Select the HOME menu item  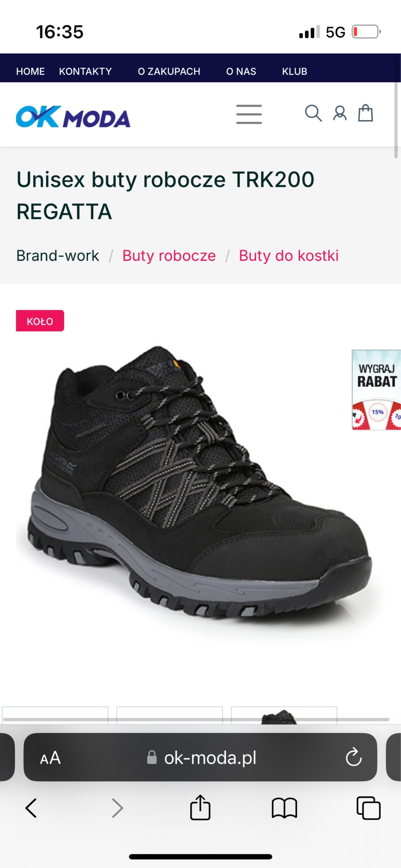point(31,72)
